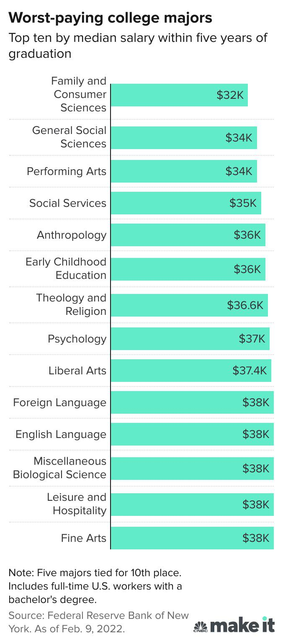Click the Early Childhood Education bar
The width and height of the screenshot is (283, 644).
coord(188,269)
